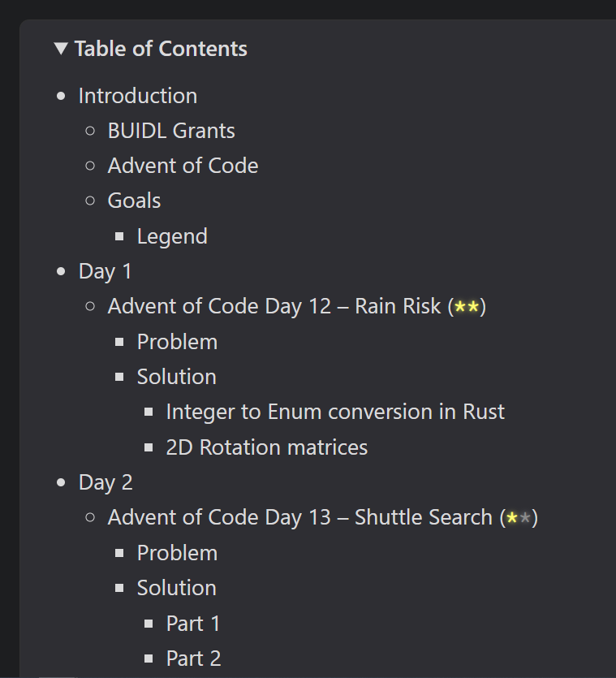Jump to Part 1 of the solution
Screen dimensions: 616x678
coord(193,623)
